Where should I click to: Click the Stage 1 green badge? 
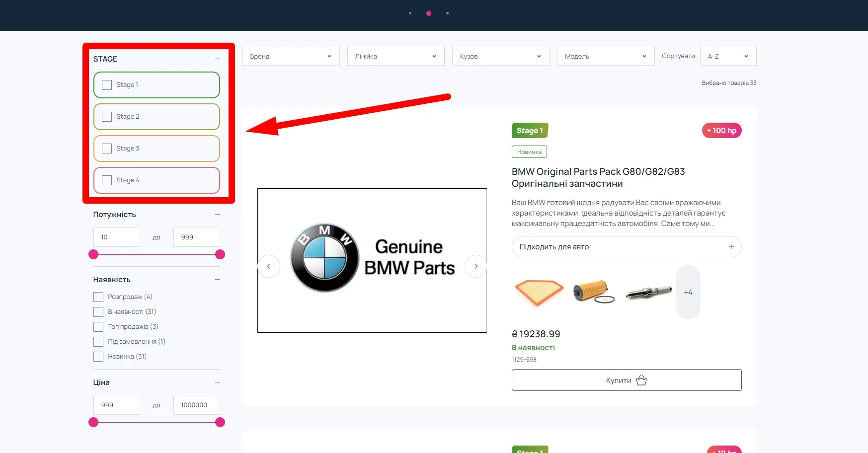(530, 131)
